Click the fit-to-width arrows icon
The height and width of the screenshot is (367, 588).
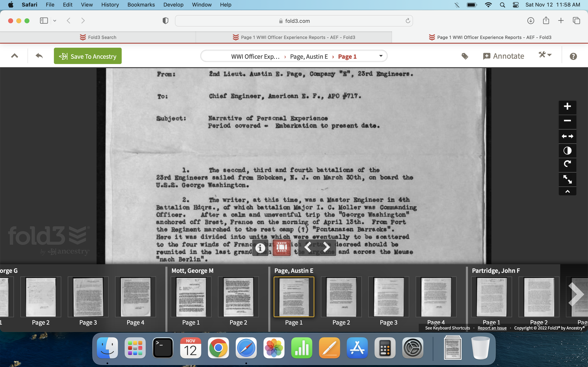click(567, 136)
